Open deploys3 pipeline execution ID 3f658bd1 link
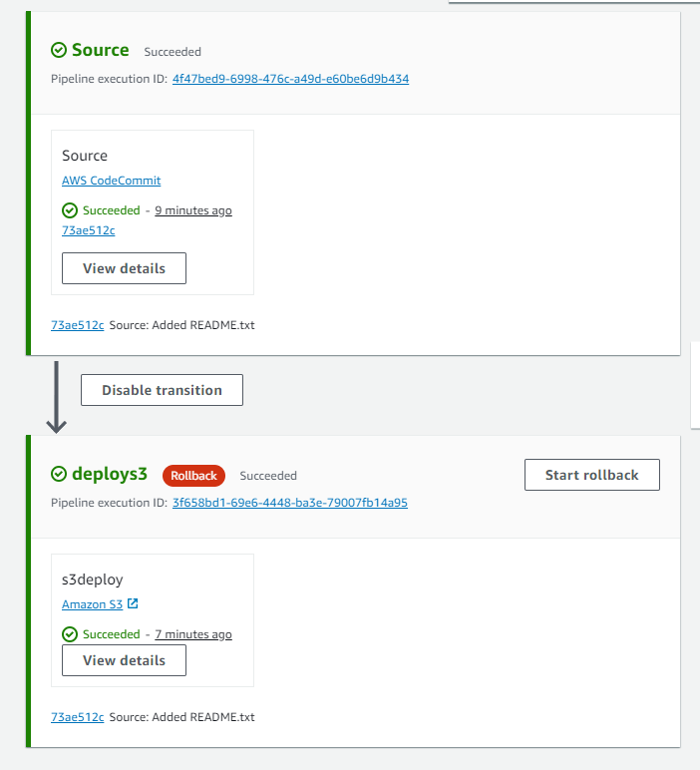This screenshot has height=770, width=700. click(x=289, y=503)
